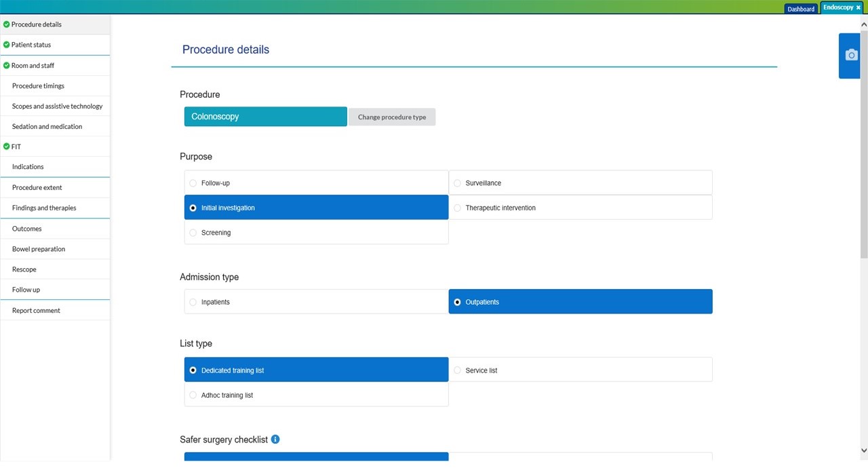The width and height of the screenshot is (868, 473).
Task: Close the Endoscopy tab with its X icon
Action: point(858,7)
